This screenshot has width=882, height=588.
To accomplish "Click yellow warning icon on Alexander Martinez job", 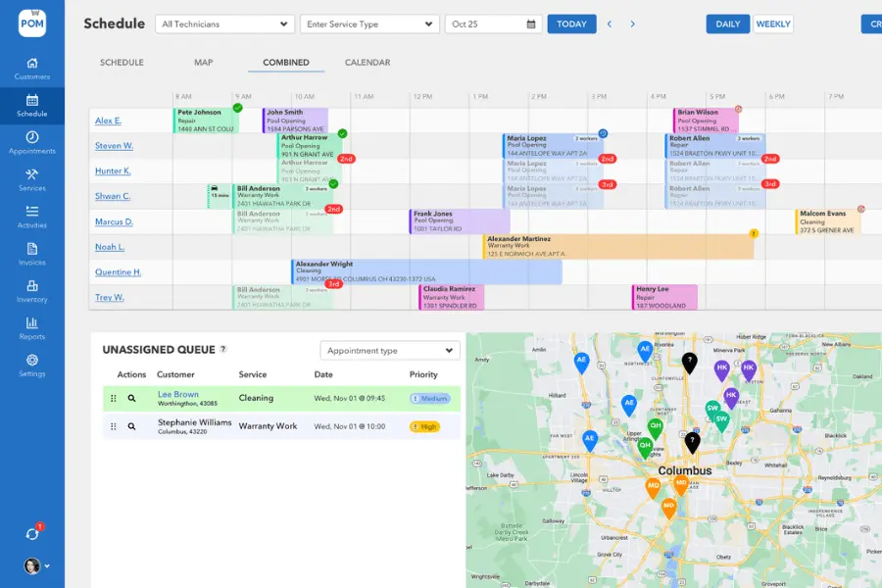I will pos(754,233).
